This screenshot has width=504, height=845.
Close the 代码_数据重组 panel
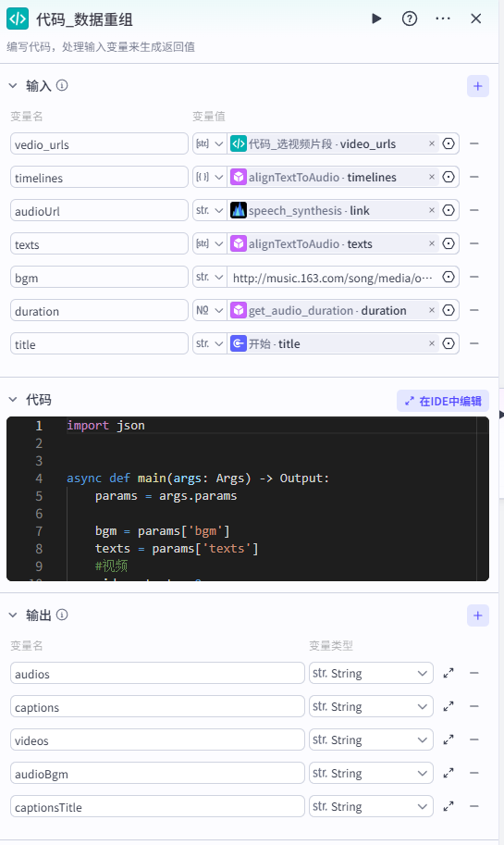tap(476, 19)
